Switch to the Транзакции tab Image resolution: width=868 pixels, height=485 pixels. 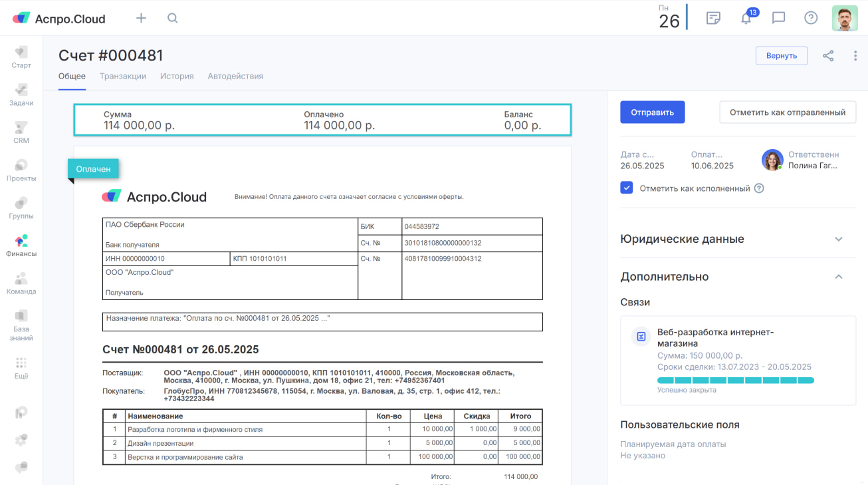(123, 77)
